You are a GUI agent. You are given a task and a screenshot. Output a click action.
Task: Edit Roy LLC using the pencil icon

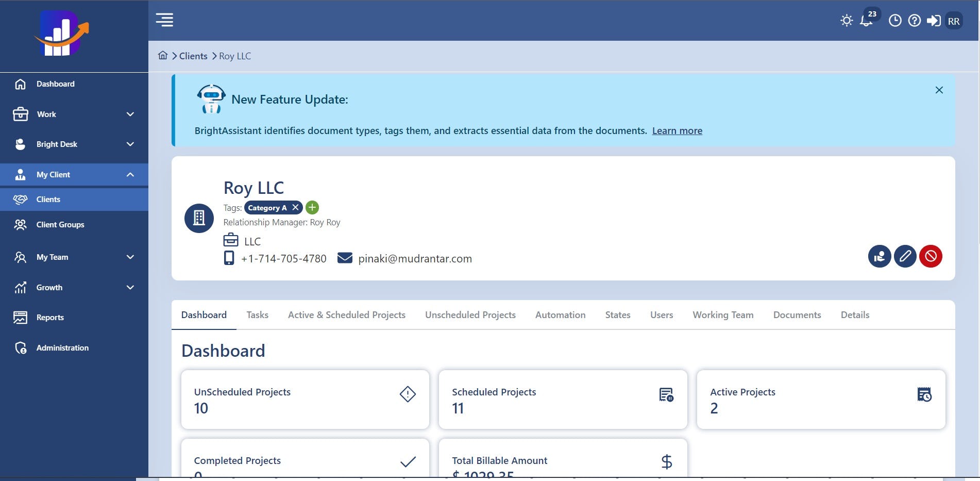coord(905,256)
